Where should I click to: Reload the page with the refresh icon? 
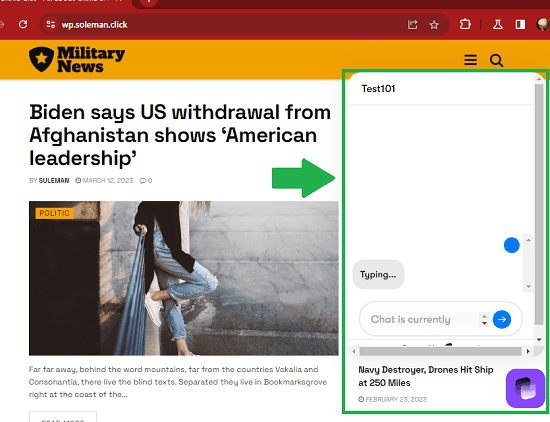coord(23,25)
